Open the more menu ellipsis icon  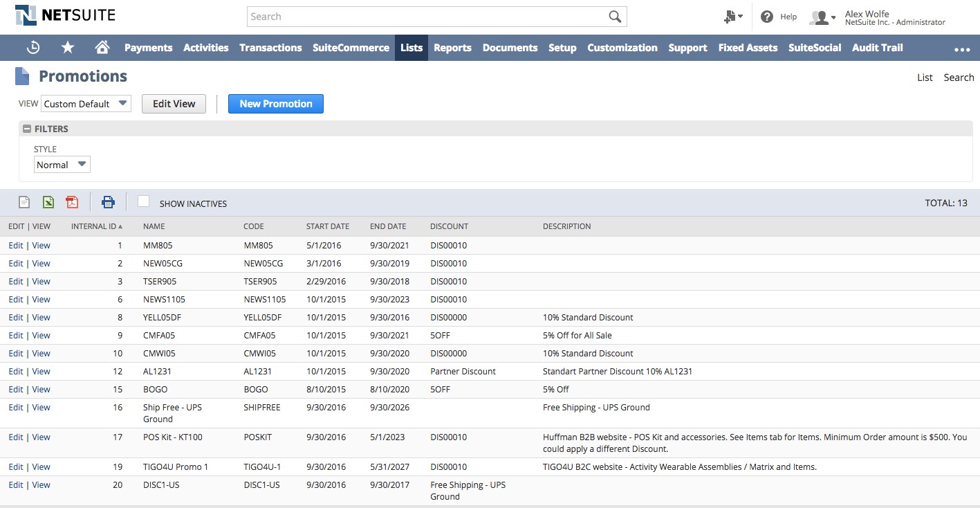click(x=962, y=49)
